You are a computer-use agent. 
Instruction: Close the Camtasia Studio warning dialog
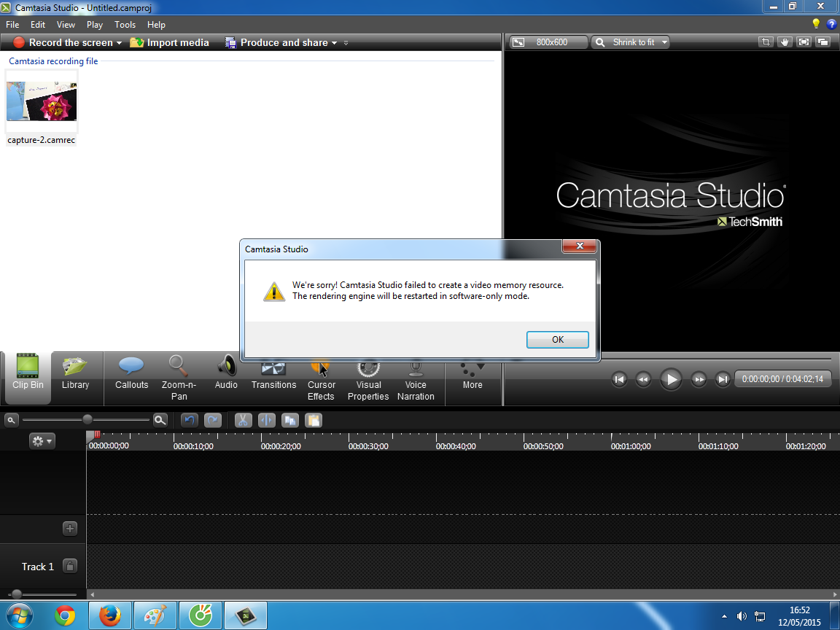(x=579, y=246)
